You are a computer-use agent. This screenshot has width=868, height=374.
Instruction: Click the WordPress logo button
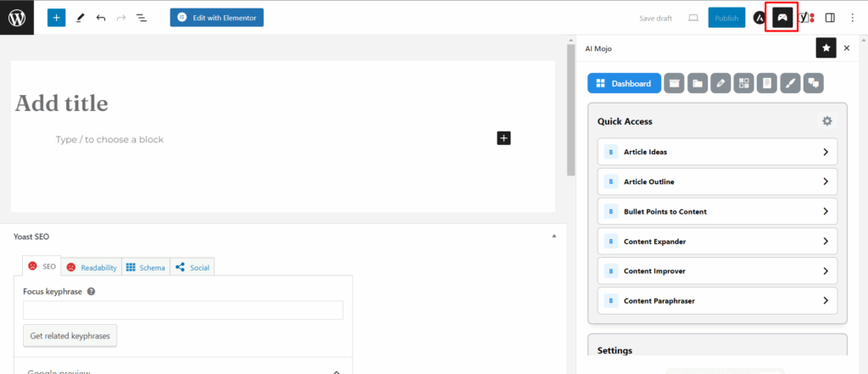point(17,18)
